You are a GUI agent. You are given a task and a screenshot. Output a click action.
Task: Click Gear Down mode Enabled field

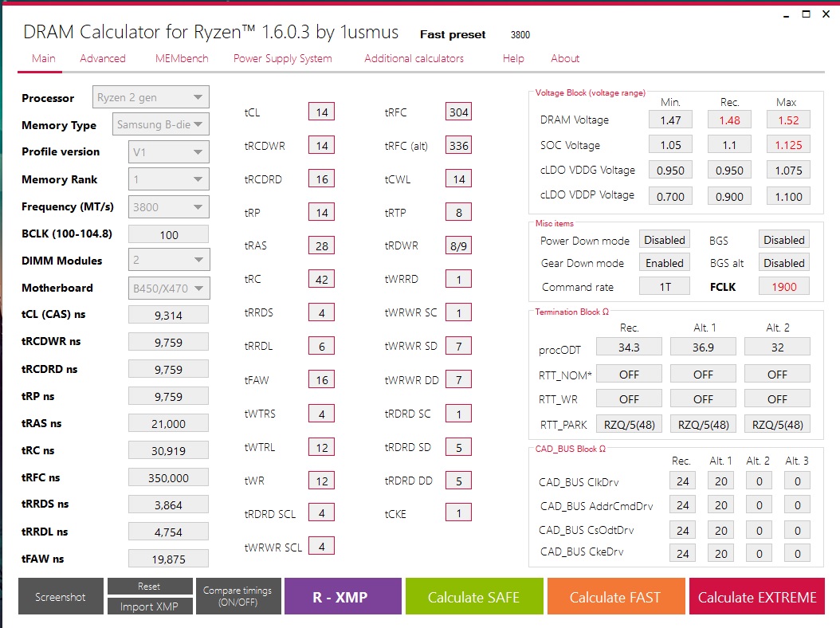665,263
